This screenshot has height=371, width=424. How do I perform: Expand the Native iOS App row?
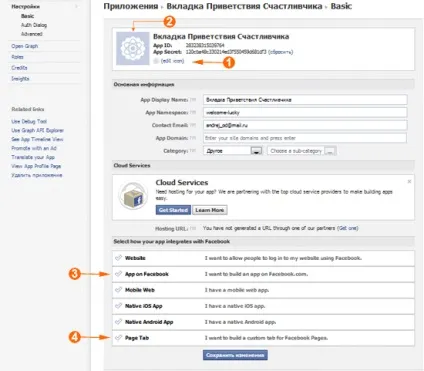263,306
